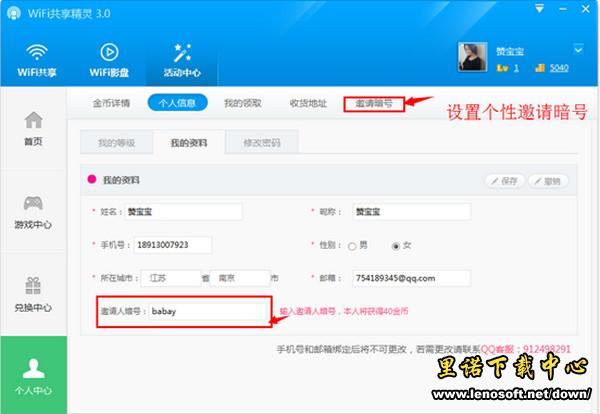Expand the user account chevron
Image resolution: width=600 pixels, height=414 pixels.
coord(578,50)
